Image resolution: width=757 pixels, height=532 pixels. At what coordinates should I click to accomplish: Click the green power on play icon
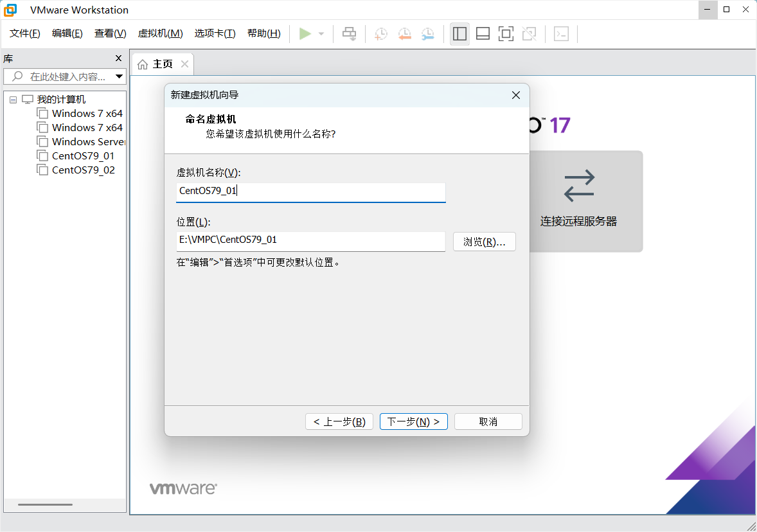point(305,34)
